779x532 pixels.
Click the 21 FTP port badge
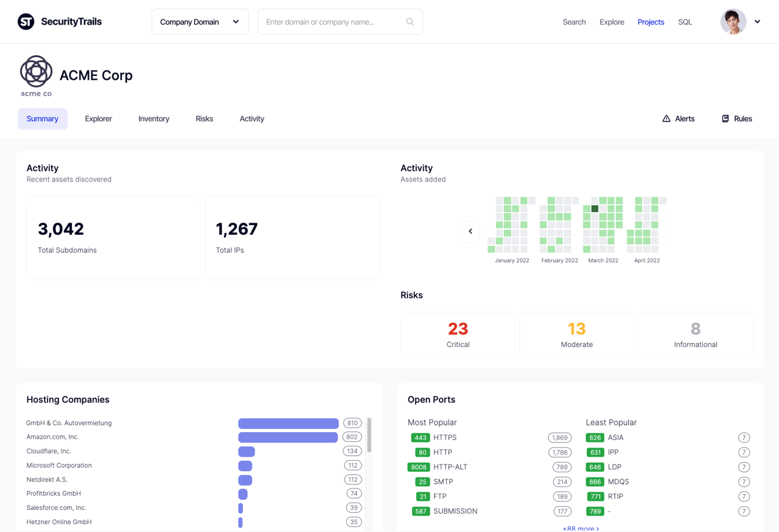[423, 496]
